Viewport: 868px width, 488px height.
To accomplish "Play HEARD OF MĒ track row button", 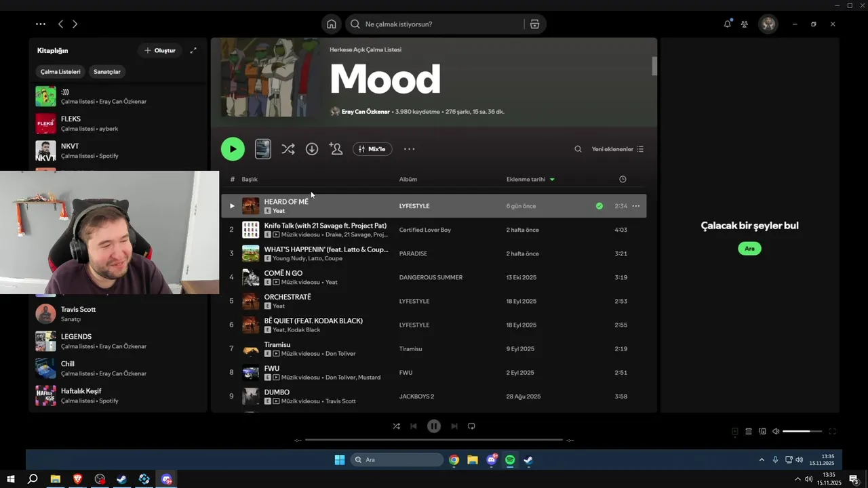I will coord(232,206).
